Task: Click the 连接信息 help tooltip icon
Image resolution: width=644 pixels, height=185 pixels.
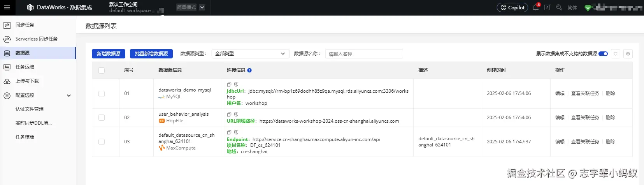Action: (249, 70)
